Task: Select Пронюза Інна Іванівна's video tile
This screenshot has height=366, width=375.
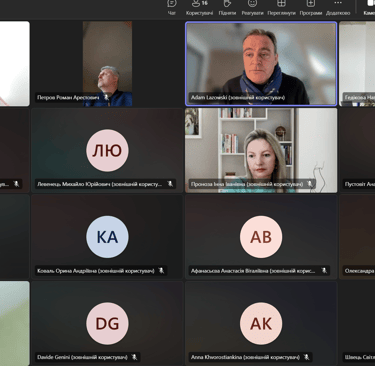Action: pos(261,150)
